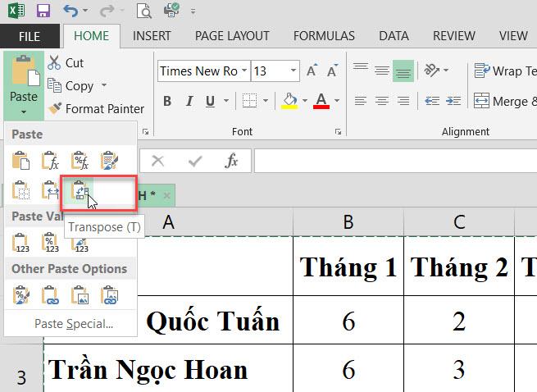Open the FILE tab
The image size is (537, 392).
click(x=30, y=36)
